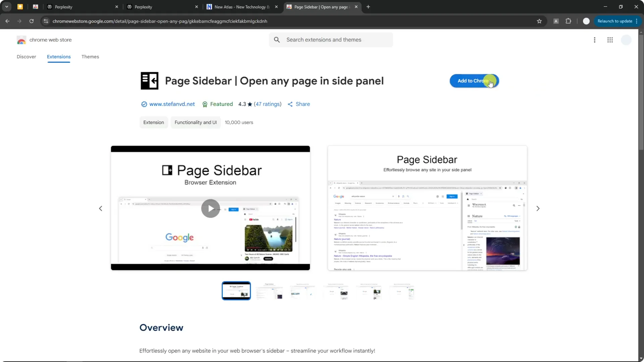Image resolution: width=644 pixels, height=362 pixels.
Task: Go back in the carousel with the left arrow
Action: coord(101,208)
